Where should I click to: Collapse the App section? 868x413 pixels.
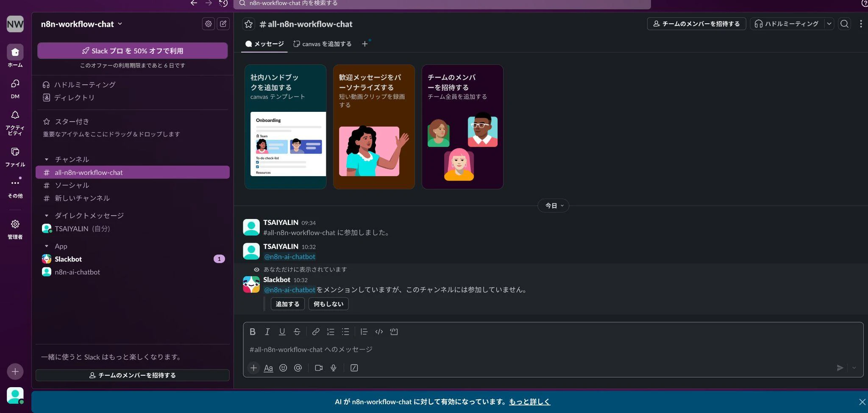click(47, 246)
